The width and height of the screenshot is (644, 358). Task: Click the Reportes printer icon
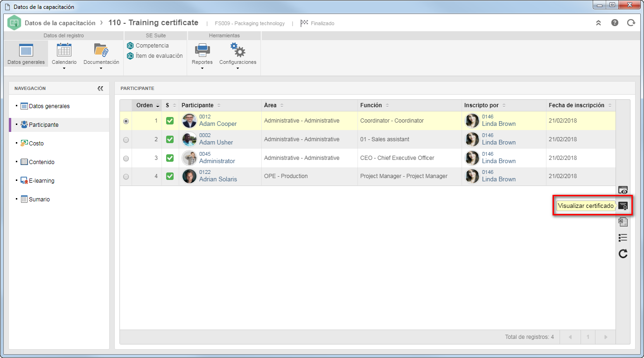coord(202,49)
